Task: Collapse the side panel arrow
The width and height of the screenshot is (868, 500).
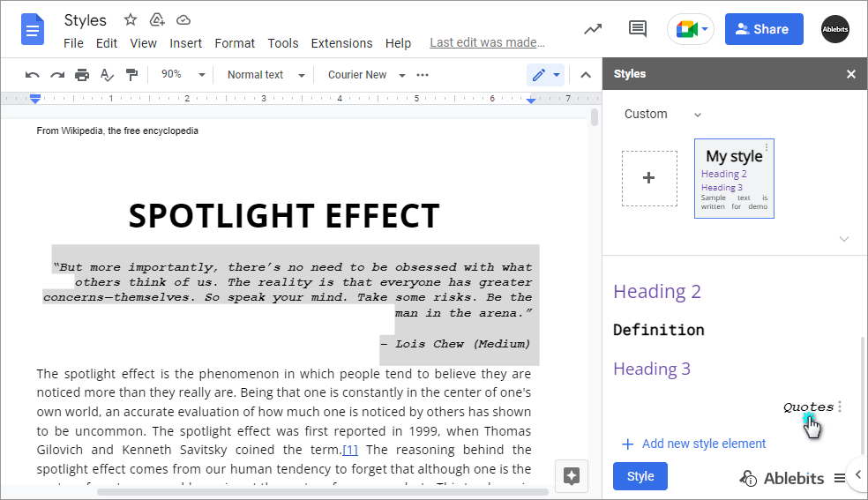Action: coord(858,474)
